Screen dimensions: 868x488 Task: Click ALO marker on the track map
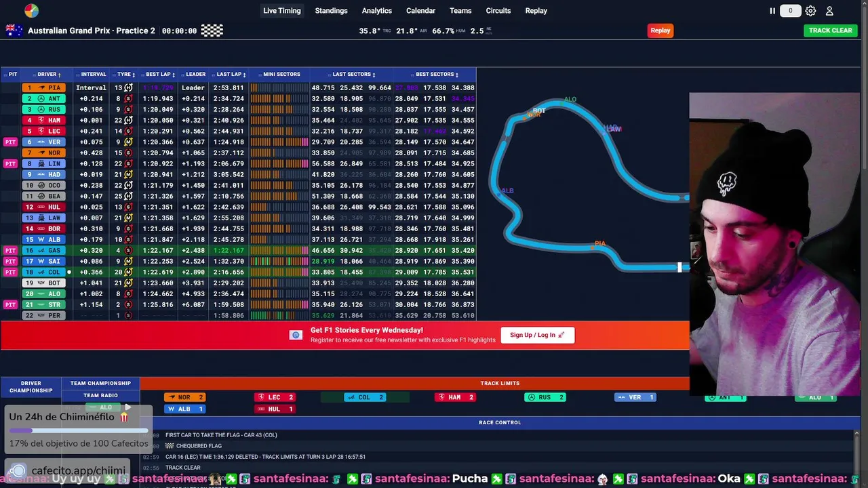click(570, 100)
